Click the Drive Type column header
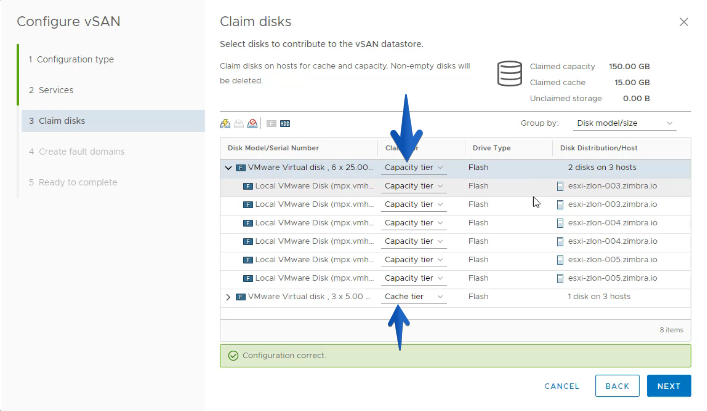The width and height of the screenshot is (707, 411). pos(491,148)
